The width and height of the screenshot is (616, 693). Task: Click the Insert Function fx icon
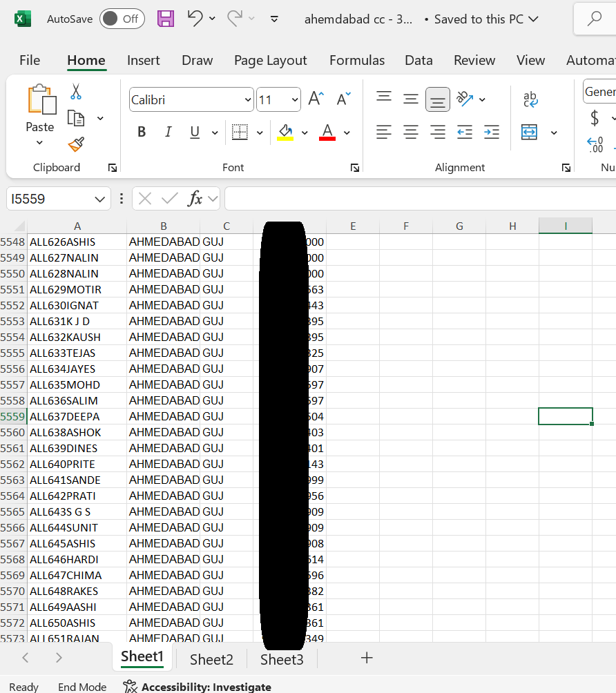pyautogui.click(x=195, y=199)
